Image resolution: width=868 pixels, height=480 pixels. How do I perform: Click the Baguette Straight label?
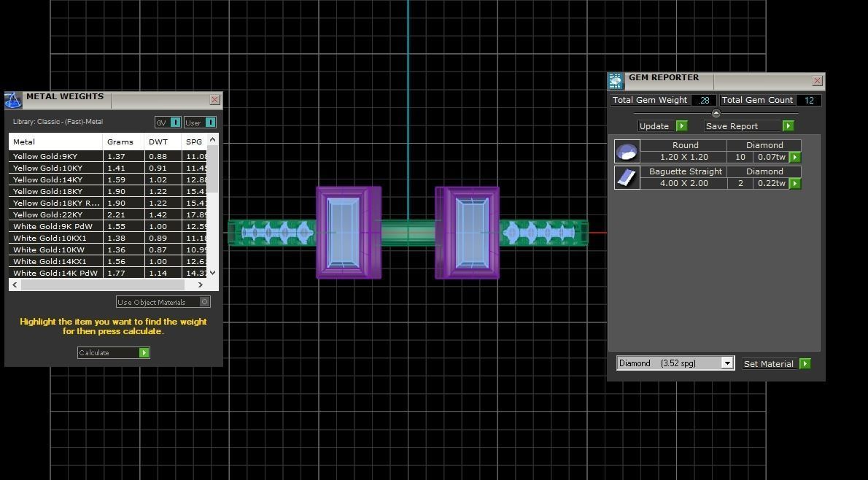tap(686, 171)
